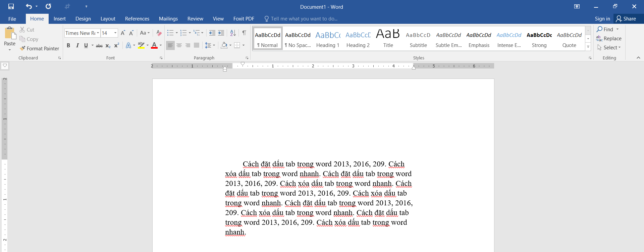Collapse the ribbon with the chevron
This screenshot has height=252, width=644.
(638, 58)
